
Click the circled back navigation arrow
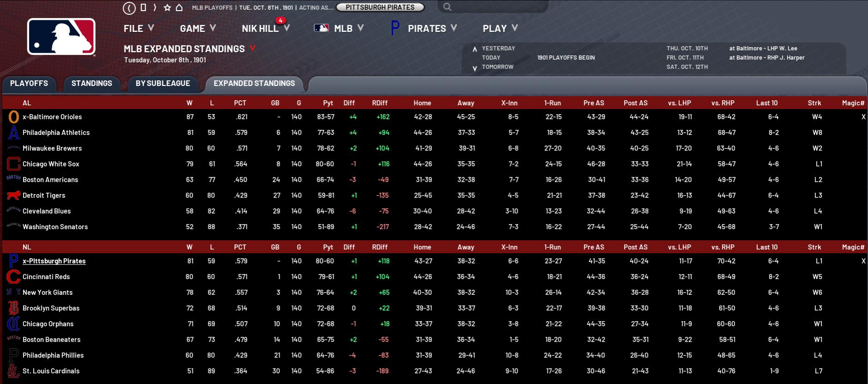[130, 8]
